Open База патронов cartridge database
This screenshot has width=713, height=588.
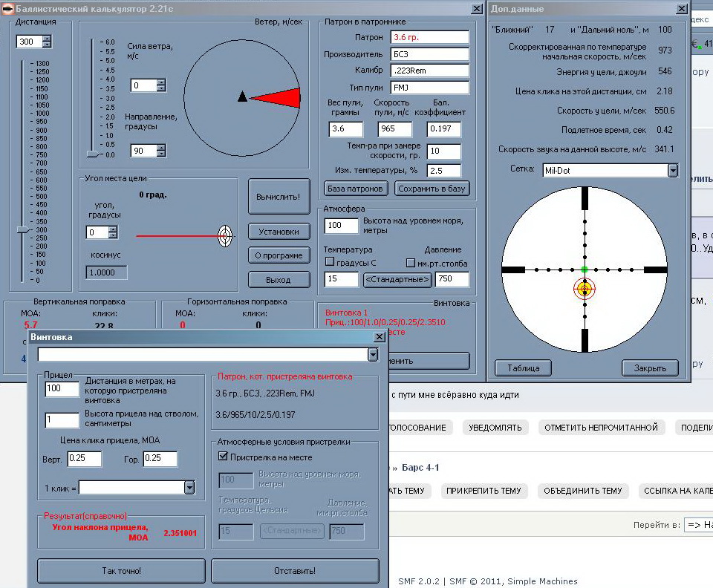356,189
